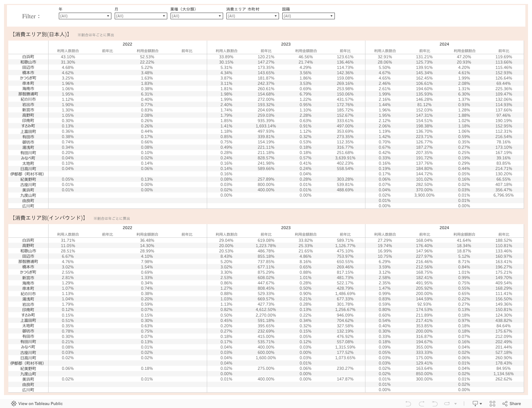Click the 935.39% value in 印南町 row

[x=266, y=121]
